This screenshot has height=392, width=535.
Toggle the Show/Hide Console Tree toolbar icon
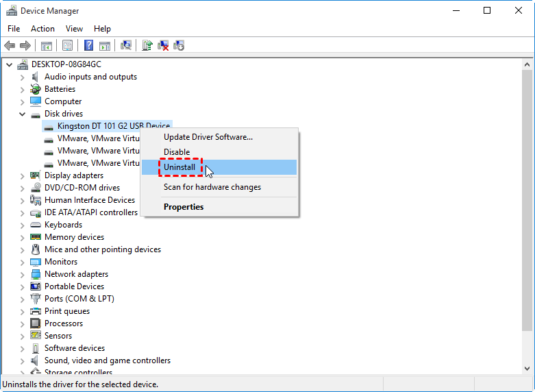click(47, 45)
